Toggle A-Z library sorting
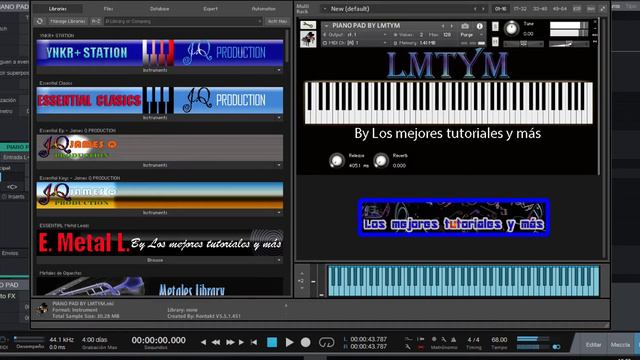This screenshot has height=360, width=640. 96,21
